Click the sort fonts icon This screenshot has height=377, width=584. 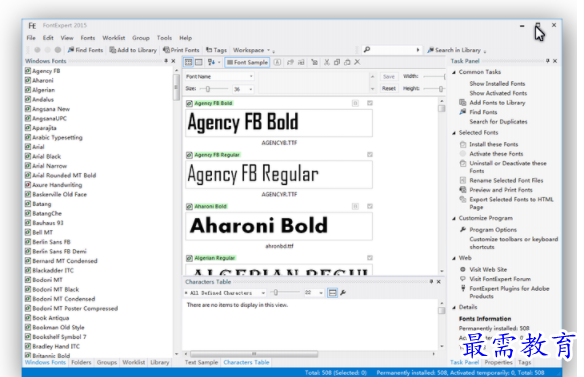212,62
